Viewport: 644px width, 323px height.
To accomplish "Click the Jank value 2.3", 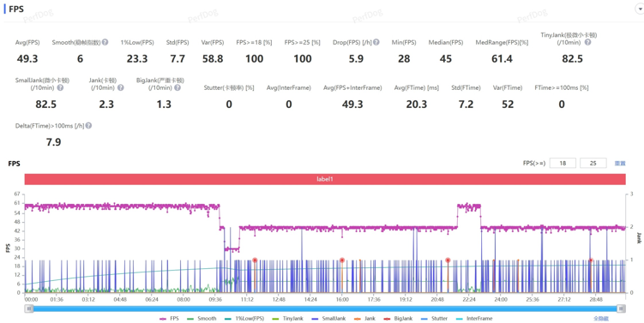I will (x=106, y=105).
